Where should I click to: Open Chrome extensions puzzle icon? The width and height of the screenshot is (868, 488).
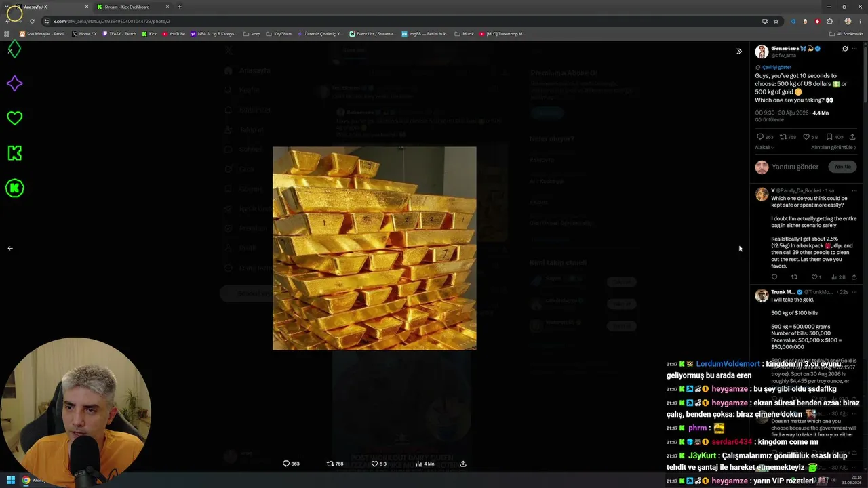coord(829,21)
